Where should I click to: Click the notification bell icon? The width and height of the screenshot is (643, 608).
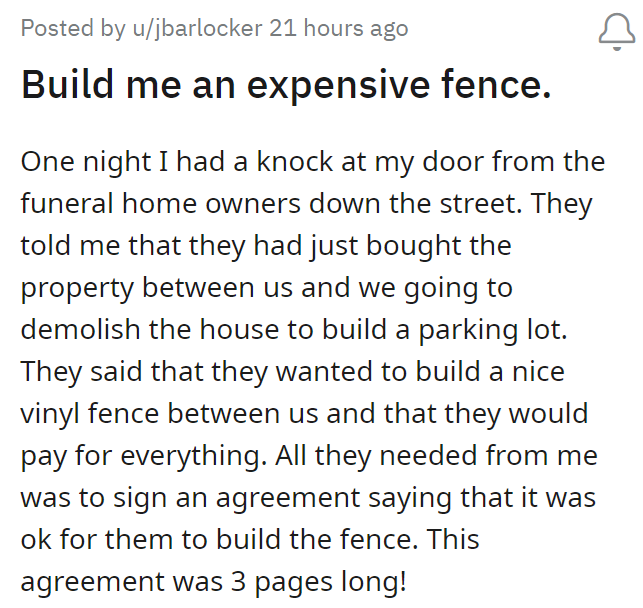616,31
